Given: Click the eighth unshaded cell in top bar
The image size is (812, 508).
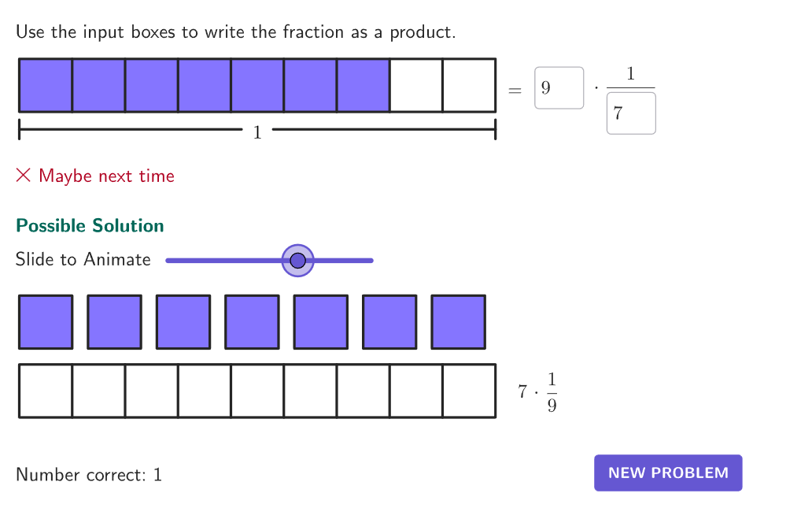Looking at the screenshot, I should [x=416, y=86].
